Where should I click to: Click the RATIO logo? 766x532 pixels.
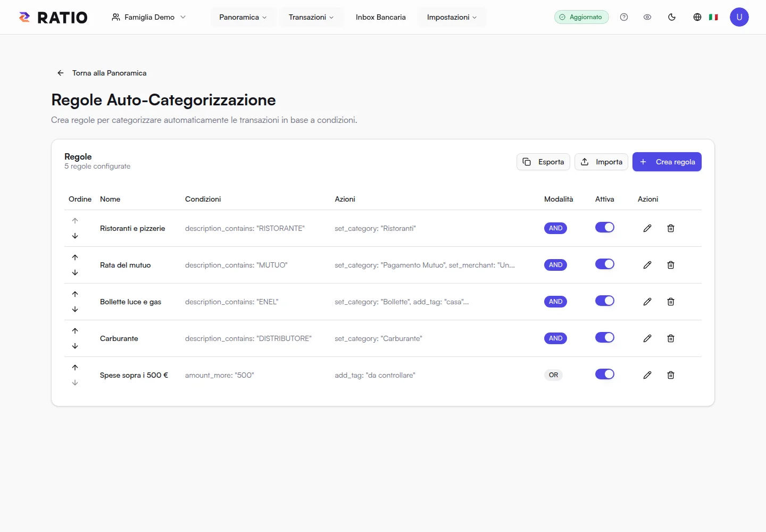(x=53, y=18)
